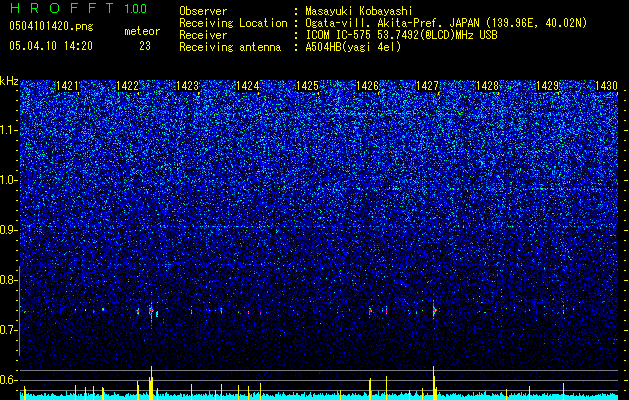
Task: Click the meteor echo at 1426
Action: pyautogui.click(x=370, y=310)
